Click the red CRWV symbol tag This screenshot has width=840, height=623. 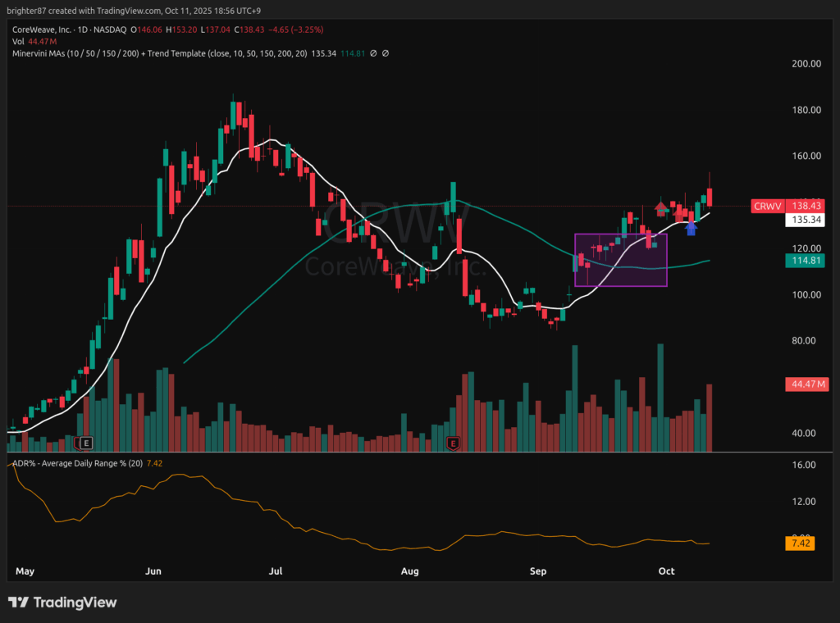point(767,206)
